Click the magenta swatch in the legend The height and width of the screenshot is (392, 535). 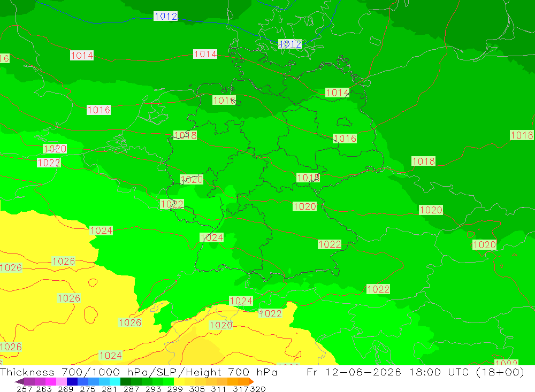[x=50, y=381]
